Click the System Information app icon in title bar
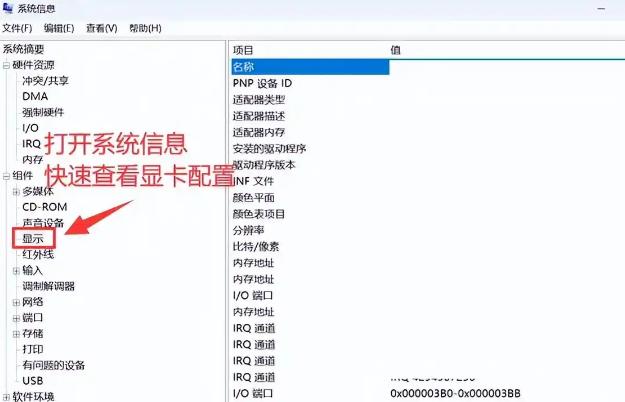 pos(8,8)
